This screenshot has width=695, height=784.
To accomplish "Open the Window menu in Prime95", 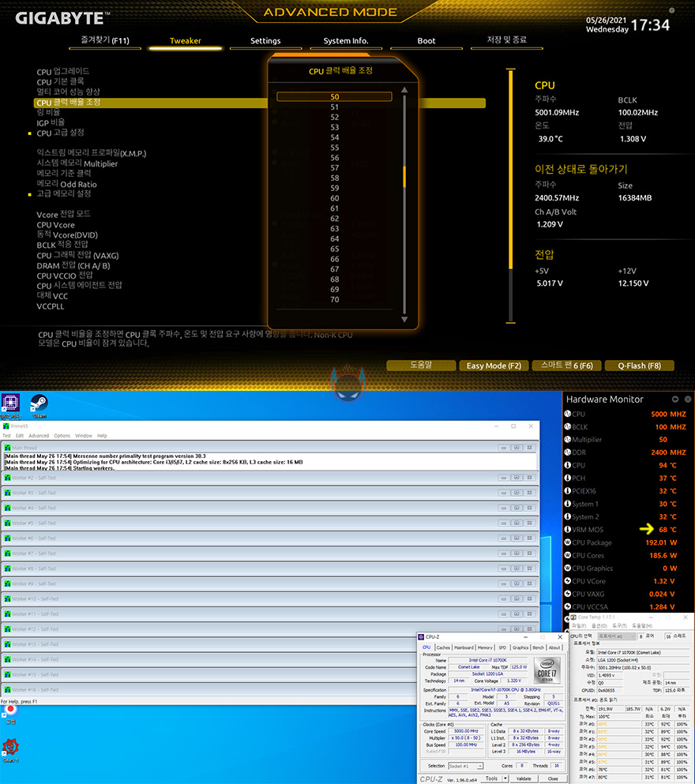I will click(x=84, y=436).
